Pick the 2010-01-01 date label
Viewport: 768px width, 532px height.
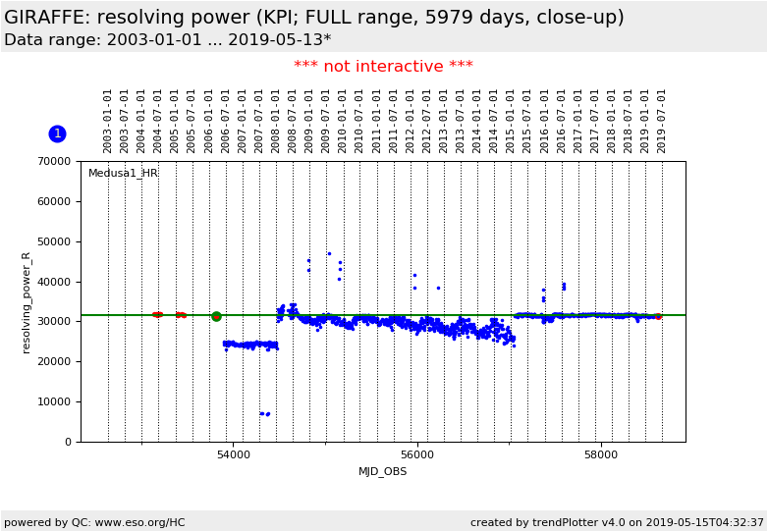coord(343,120)
